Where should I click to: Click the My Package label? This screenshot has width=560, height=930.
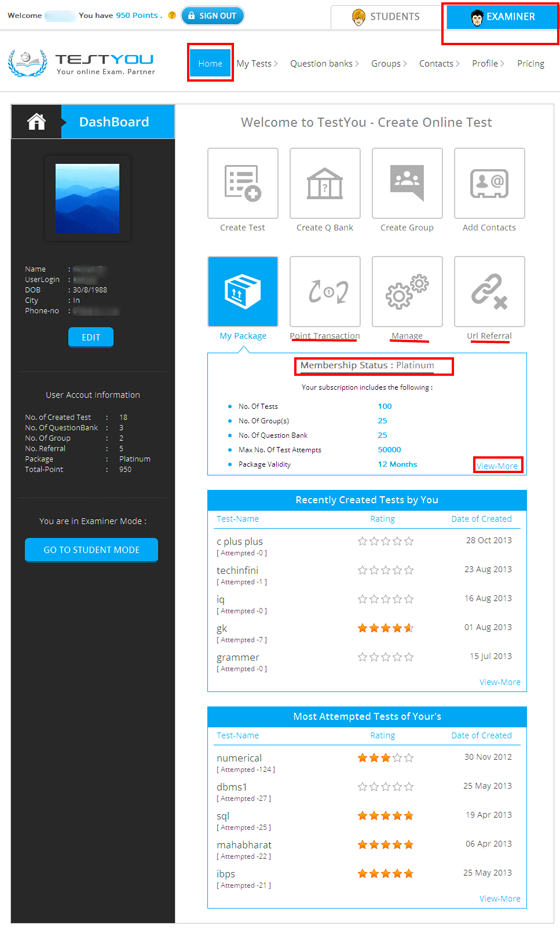pos(243,336)
